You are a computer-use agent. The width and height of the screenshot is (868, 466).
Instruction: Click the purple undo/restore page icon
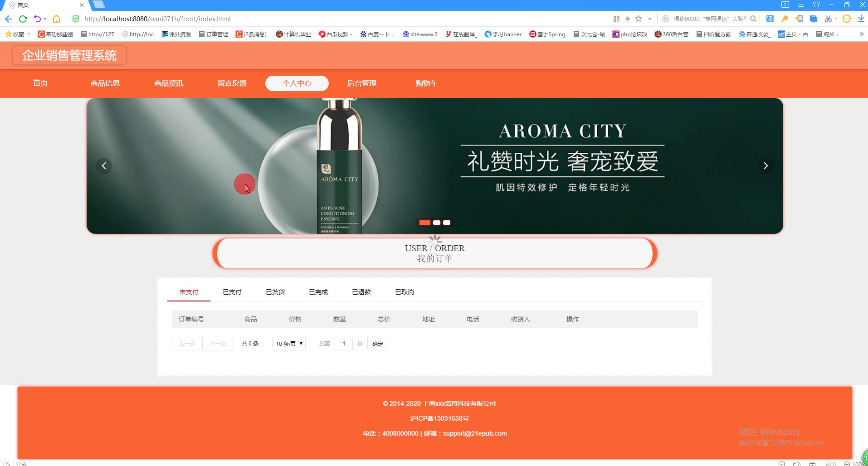pyautogui.click(x=37, y=19)
